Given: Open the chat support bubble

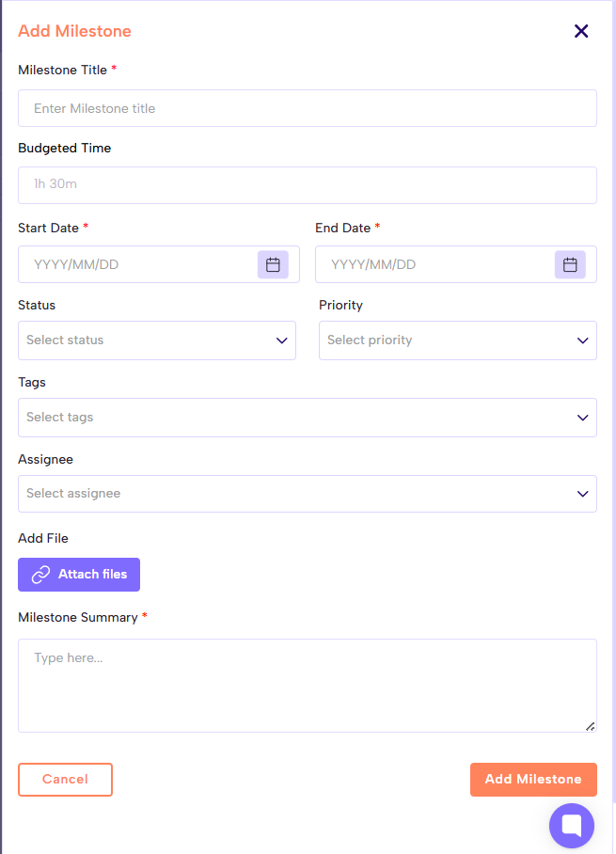Looking at the screenshot, I should pyautogui.click(x=572, y=826).
